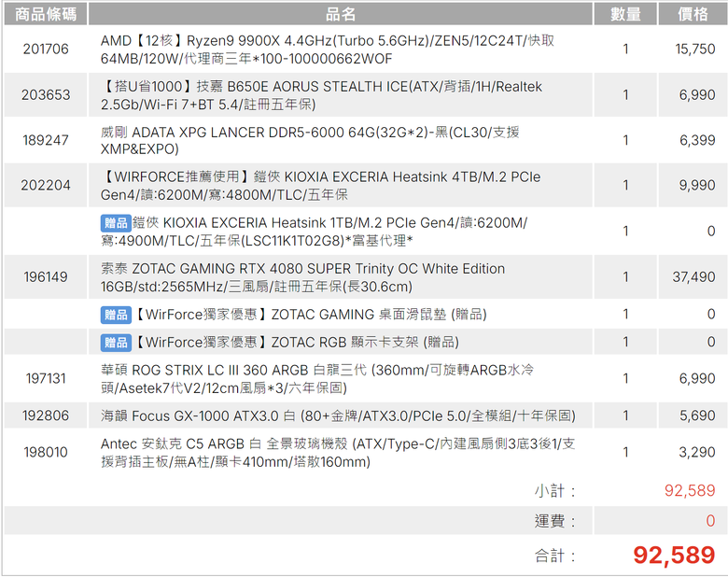
Task: Click the Antec 安鈦克 C5 ARGB name
Action: [x=338, y=453]
